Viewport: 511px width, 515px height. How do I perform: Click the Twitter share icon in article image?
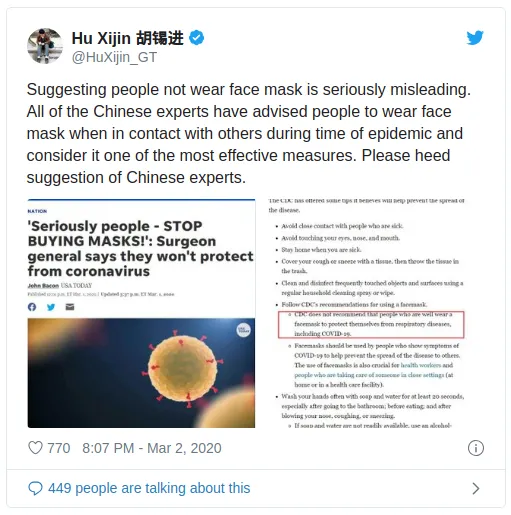[x=51, y=307]
